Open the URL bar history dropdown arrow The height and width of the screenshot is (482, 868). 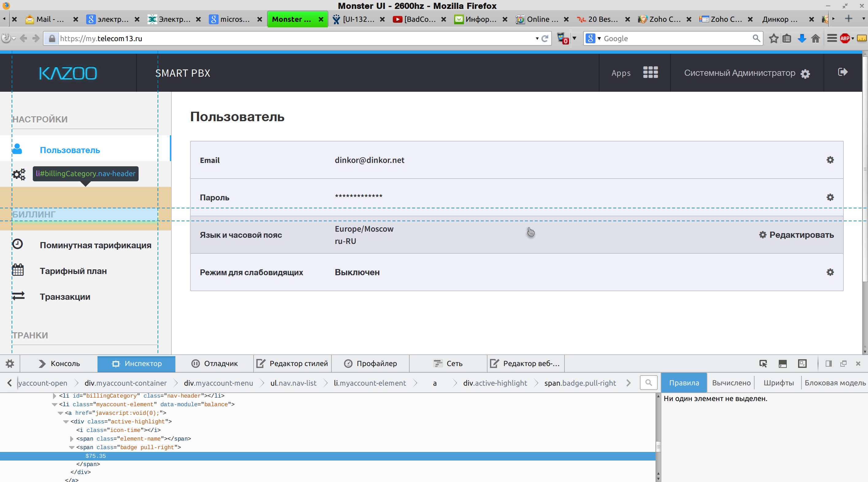537,38
